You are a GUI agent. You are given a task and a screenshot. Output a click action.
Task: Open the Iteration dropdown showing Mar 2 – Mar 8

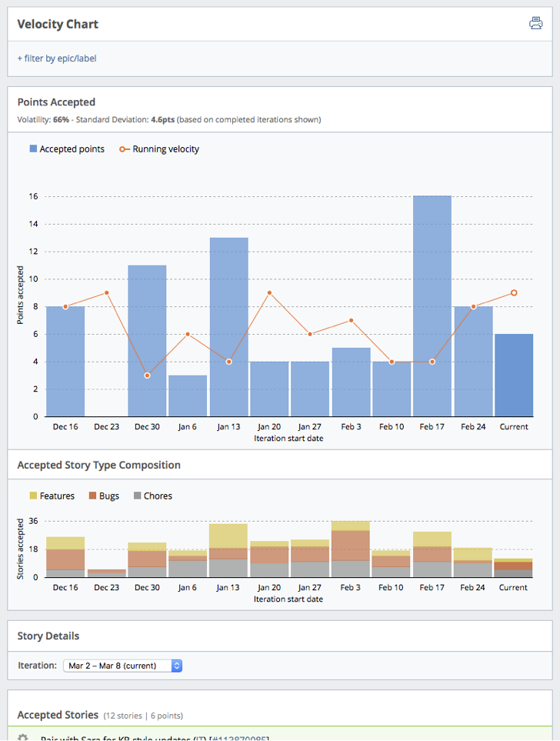pyautogui.click(x=122, y=666)
